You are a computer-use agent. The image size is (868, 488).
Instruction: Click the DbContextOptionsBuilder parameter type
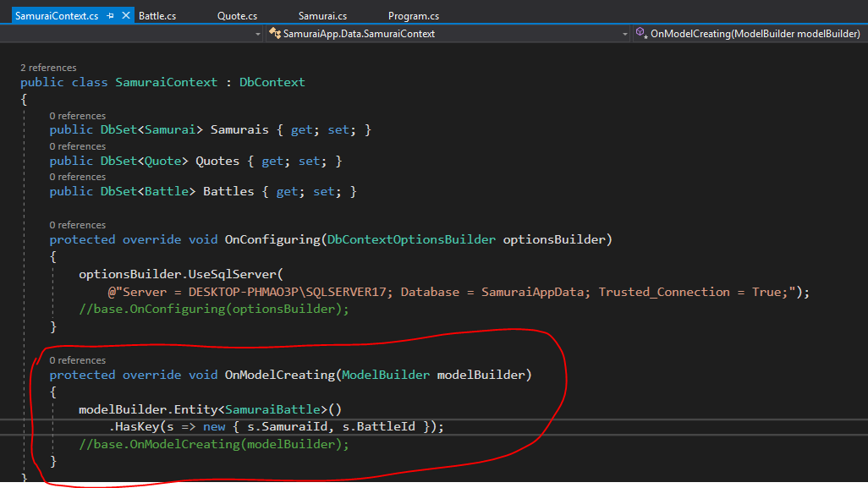click(411, 239)
